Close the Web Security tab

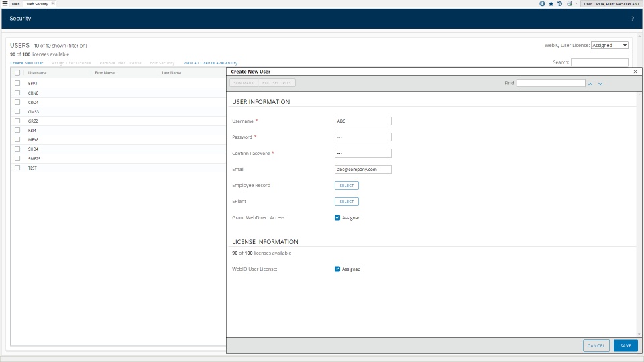(53, 3)
